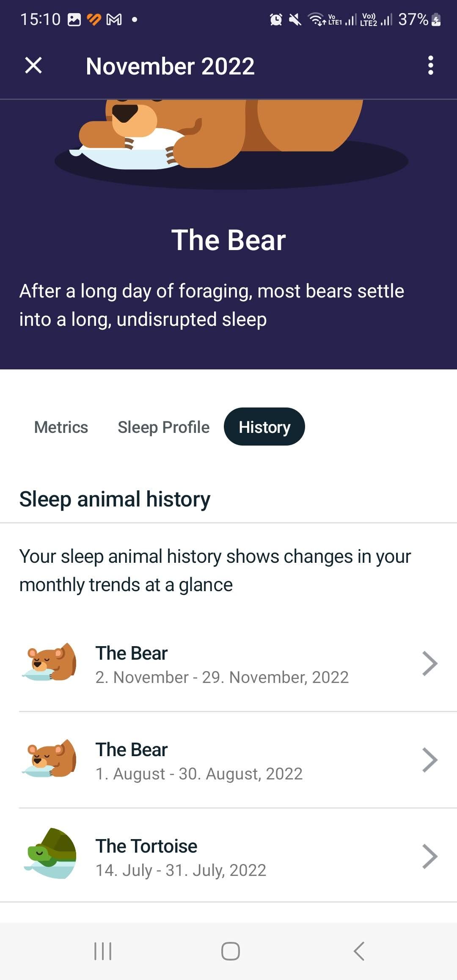Open the three-dot overflow menu
Image resolution: width=457 pixels, height=980 pixels.
coord(430,66)
